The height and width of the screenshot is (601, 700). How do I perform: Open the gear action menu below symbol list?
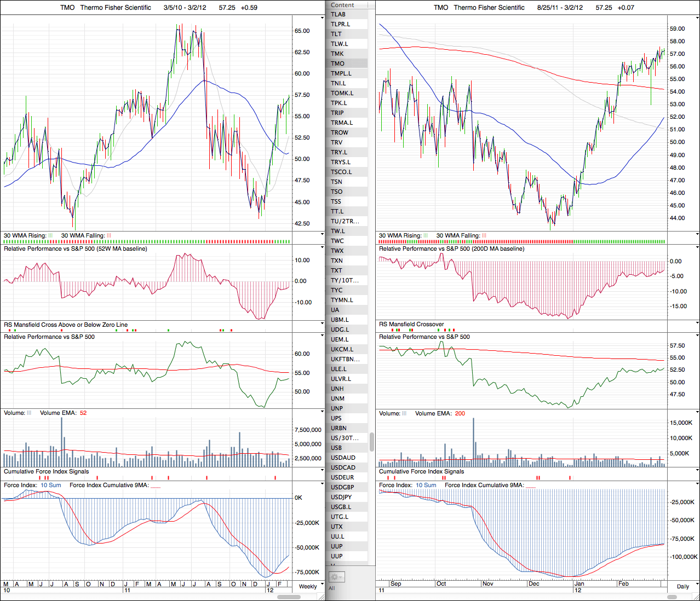(x=336, y=577)
